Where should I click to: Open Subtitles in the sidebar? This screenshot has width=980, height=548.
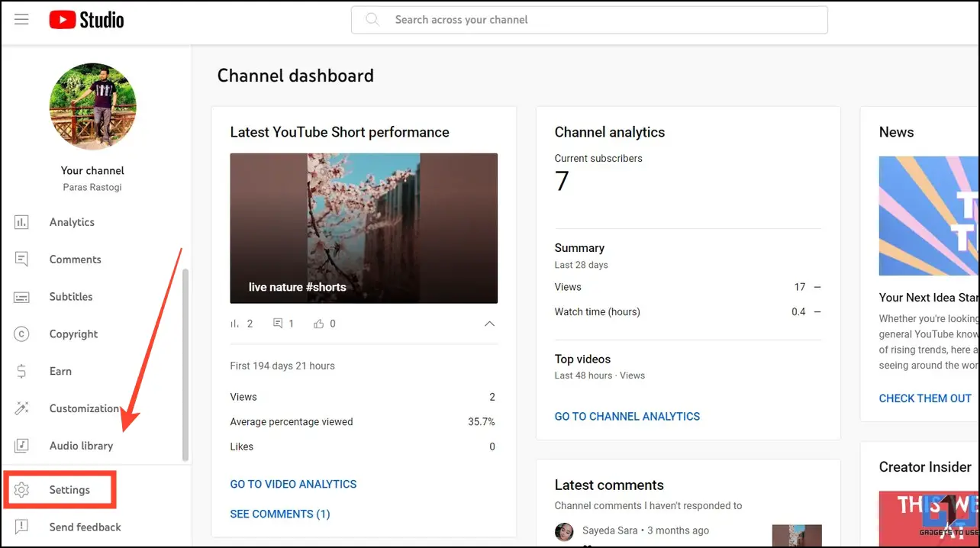[x=71, y=297]
